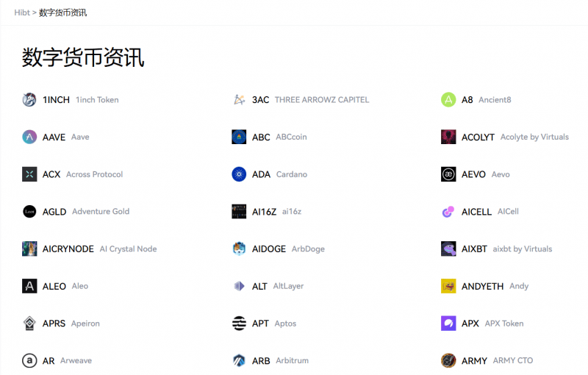588x375 pixels.
Task: Click the ABC coin icon
Action: pyautogui.click(x=239, y=137)
